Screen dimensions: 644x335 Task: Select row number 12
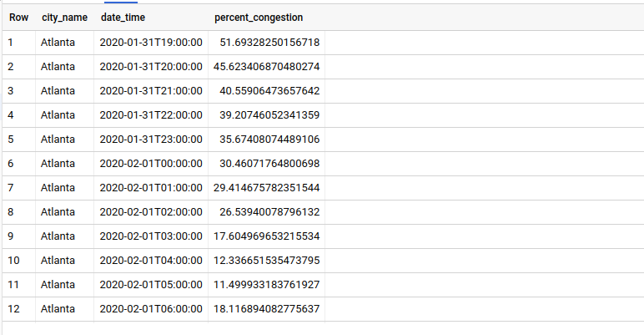point(13,308)
